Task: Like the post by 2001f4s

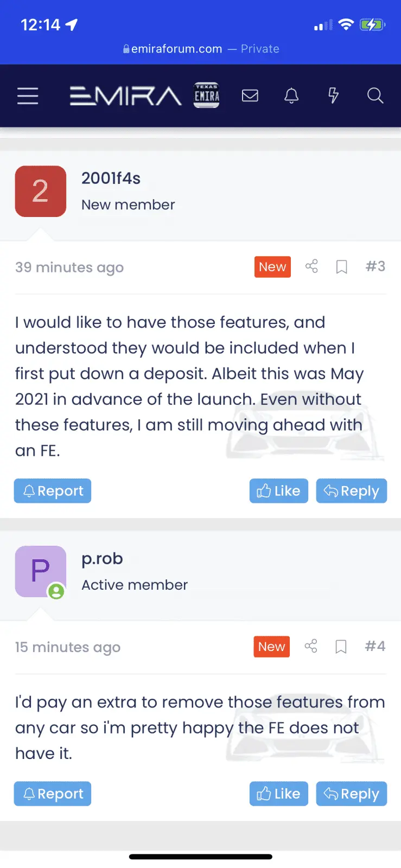Action: [278, 491]
